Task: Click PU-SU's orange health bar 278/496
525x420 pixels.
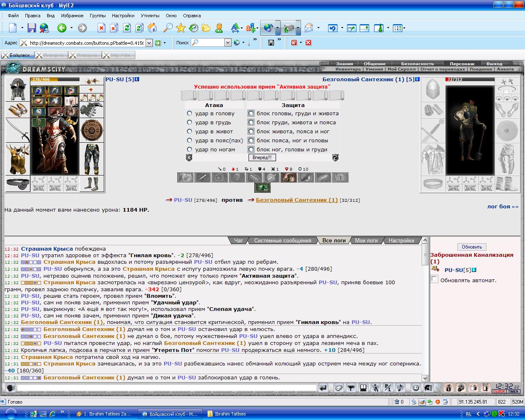Action: click(x=55, y=80)
